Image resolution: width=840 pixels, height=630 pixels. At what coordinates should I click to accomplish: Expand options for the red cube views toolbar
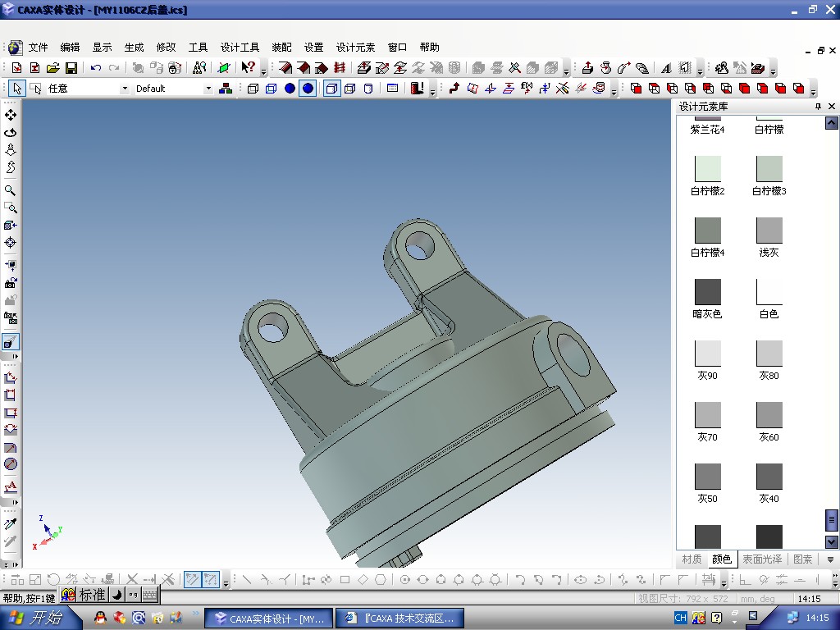pyautogui.click(x=813, y=90)
